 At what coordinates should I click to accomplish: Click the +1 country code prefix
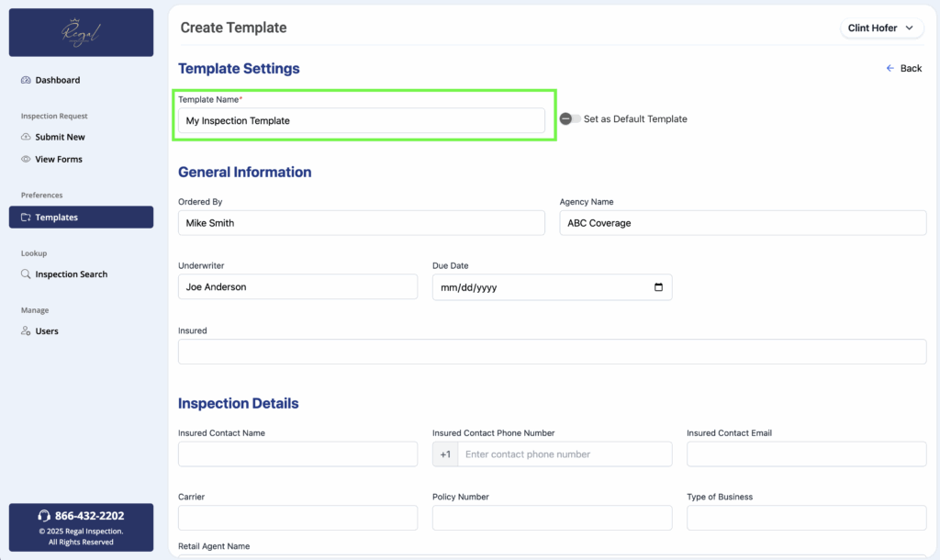tap(445, 454)
